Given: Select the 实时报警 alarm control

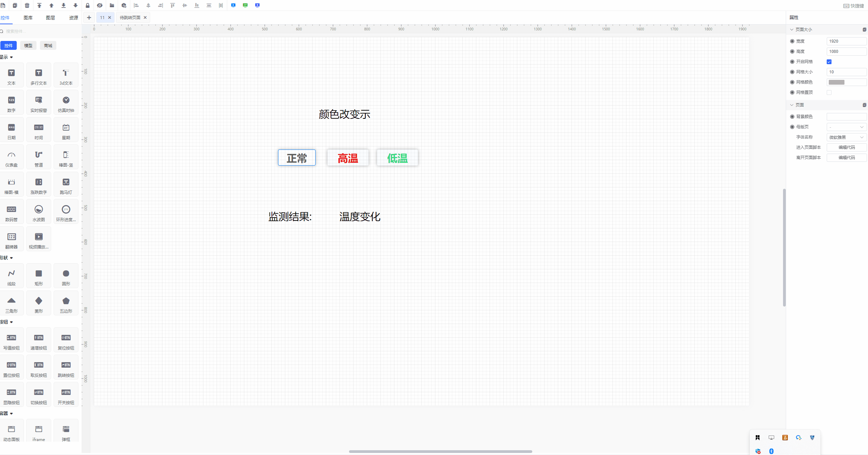Looking at the screenshot, I should point(39,102).
